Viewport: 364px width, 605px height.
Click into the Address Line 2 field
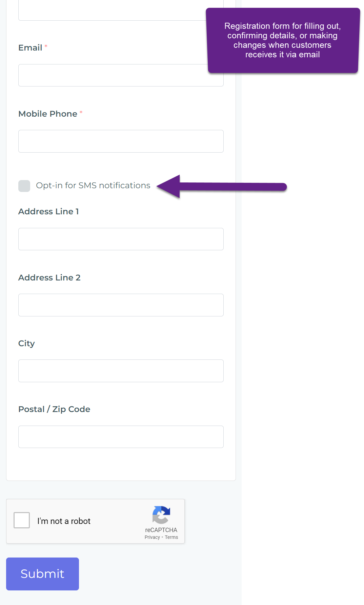pyautogui.click(x=121, y=305)
